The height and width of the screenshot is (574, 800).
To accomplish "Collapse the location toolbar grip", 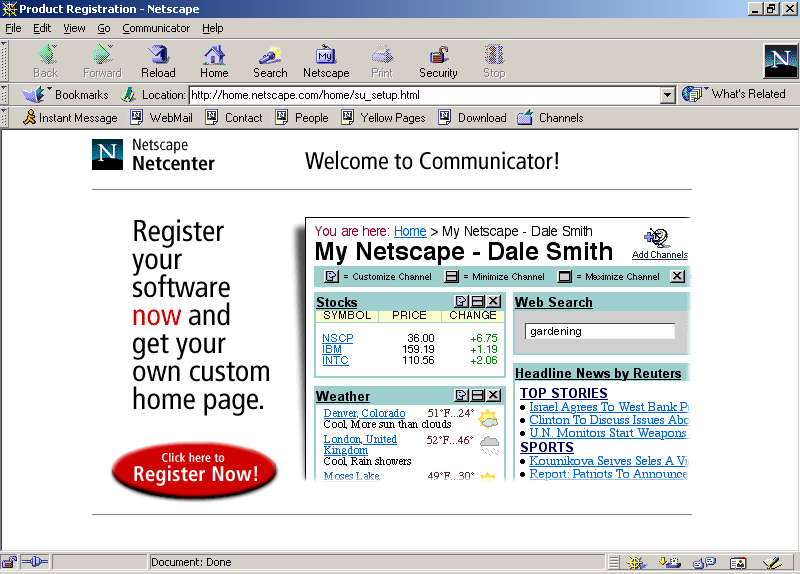I will coord(4,95).
